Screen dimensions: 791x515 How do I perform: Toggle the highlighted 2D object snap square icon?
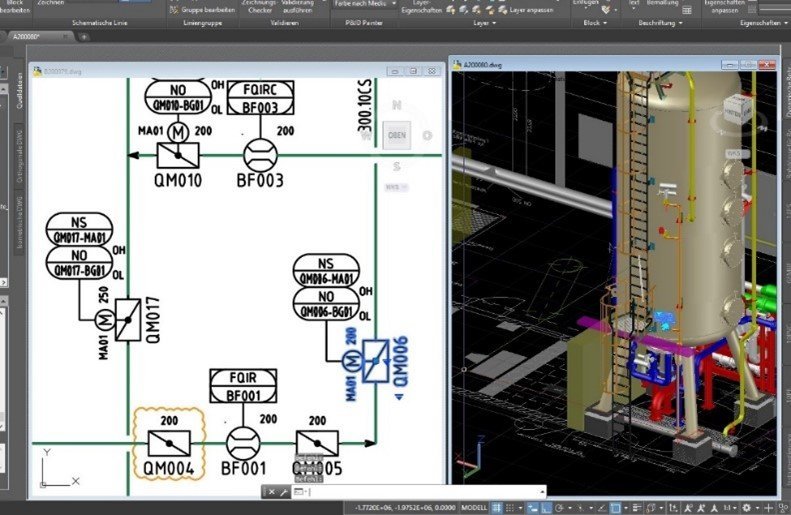(616, 507)
